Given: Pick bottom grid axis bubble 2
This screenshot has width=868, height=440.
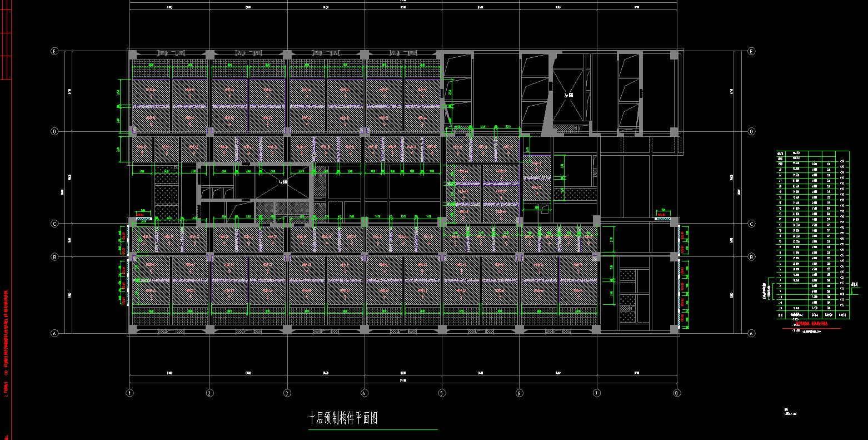Looking at the screenshot, I should 209,393.
